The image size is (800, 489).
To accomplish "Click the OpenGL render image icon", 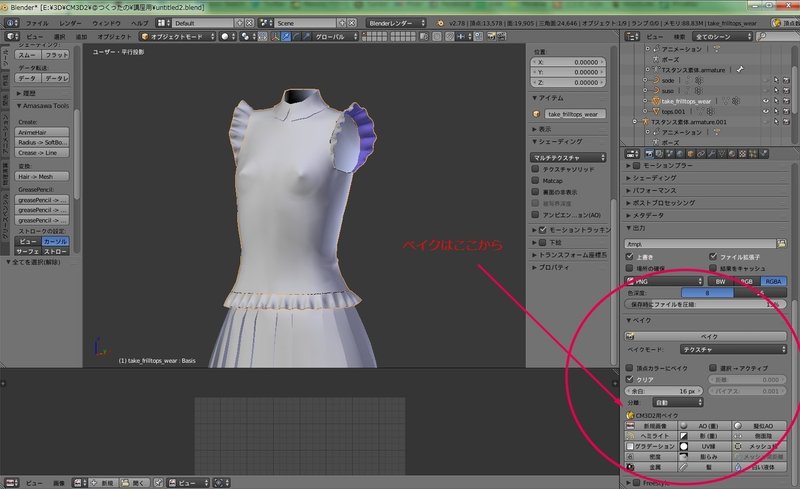I will (x=491, y=37).
